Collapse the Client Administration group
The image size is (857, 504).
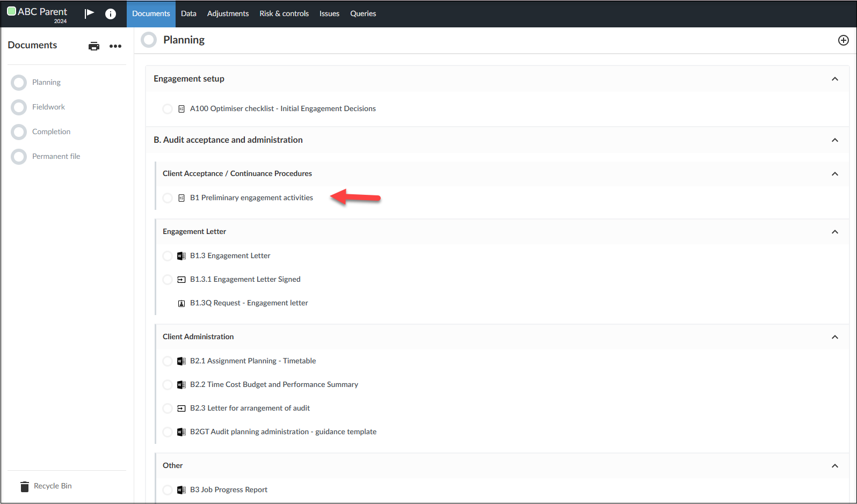pyautogui.click(x=835, y=337)
